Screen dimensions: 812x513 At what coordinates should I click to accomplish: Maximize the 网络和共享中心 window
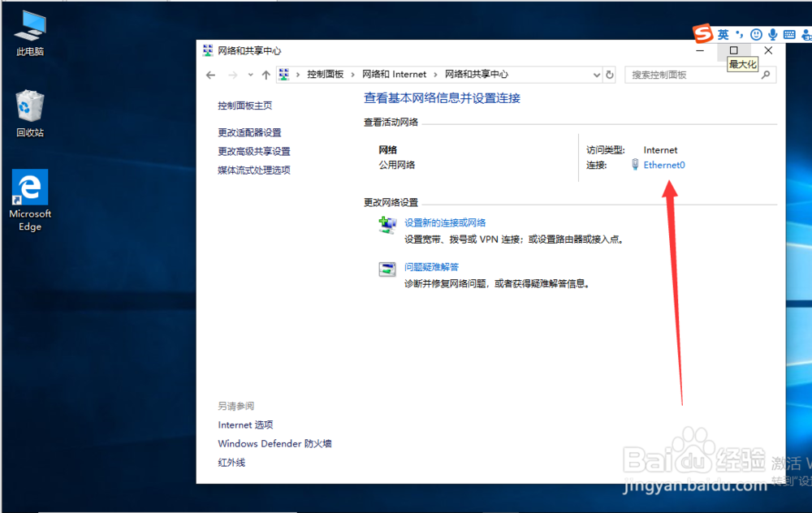pyautogui.click(x=733, y=50)
